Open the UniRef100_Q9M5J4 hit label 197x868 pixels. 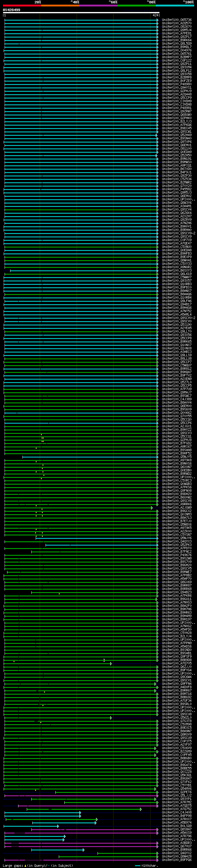pyautogui.click(x=176, y=30)
